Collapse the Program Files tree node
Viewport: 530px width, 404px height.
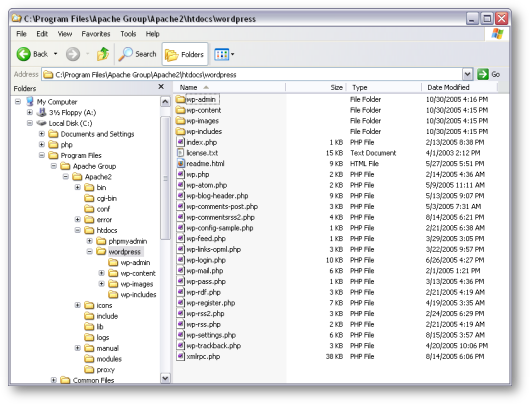coord(42,155)
